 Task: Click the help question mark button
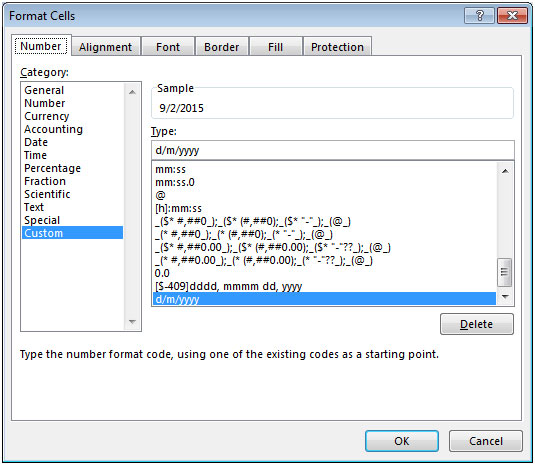(x=479, y=16)
